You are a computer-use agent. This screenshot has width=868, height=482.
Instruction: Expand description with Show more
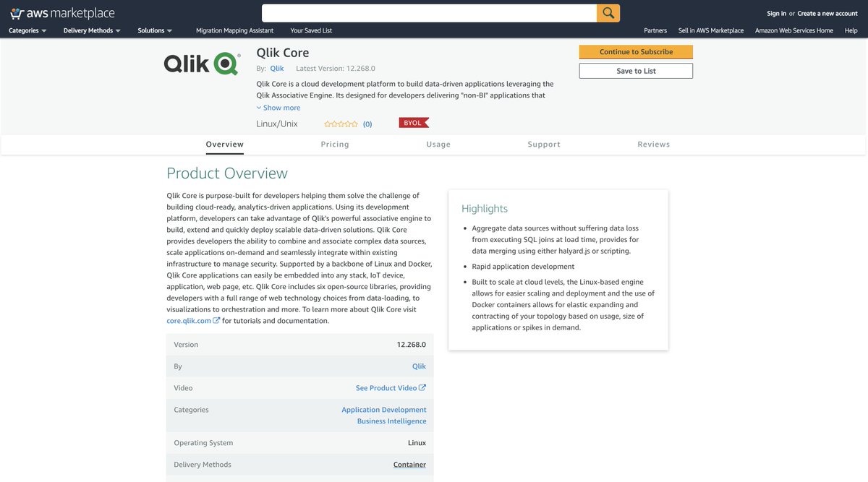point(278,108)
